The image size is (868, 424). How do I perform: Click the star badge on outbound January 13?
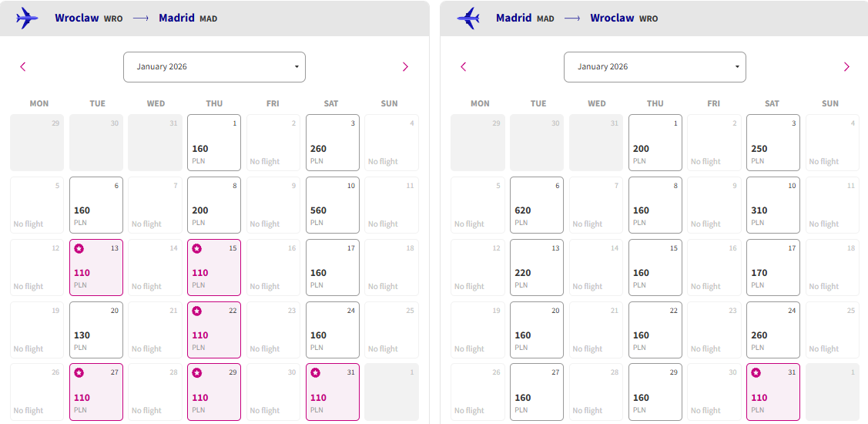[79, 249]
